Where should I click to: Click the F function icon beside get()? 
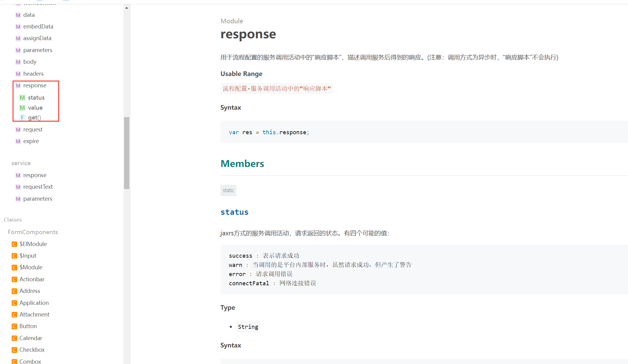[x=22, y=118]
